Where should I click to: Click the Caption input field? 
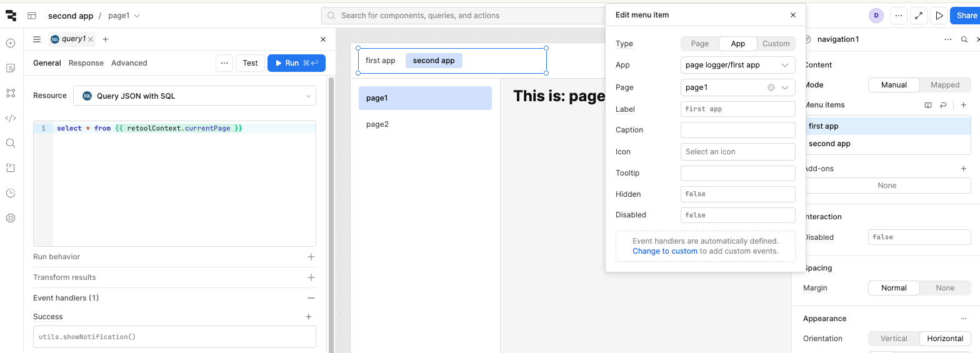point(737,130)
